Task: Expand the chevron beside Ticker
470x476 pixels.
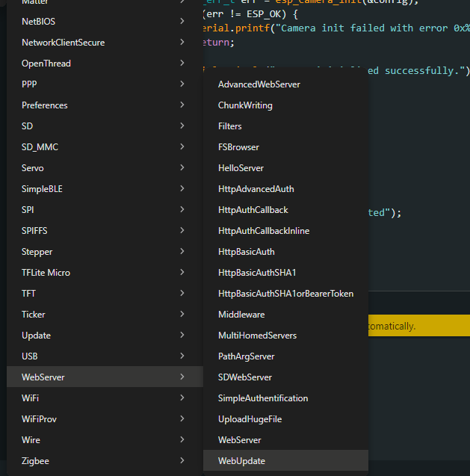Action: pos(182,314)
